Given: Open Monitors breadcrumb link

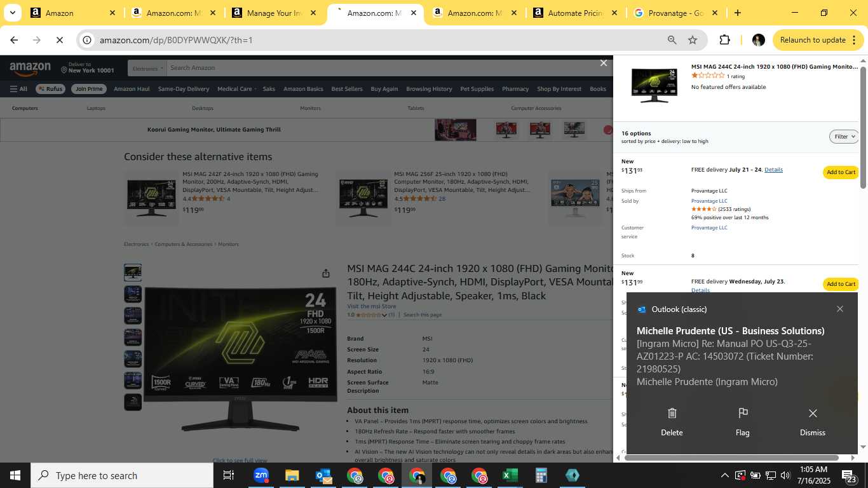Looking at the screenshot, I should pyautogui.click(x=228, y=244).
